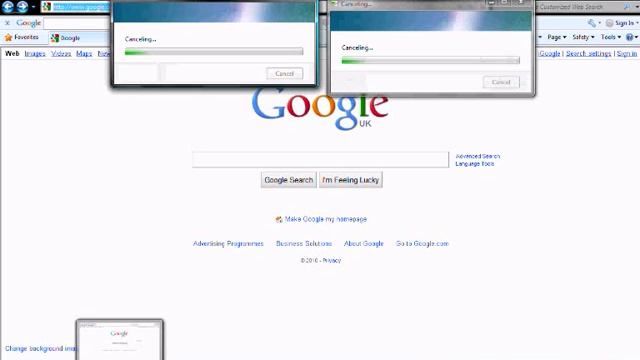This screenshot has width=640, height=360.
Task: Click the Google Toolbar logo
Action: point(29,23)
